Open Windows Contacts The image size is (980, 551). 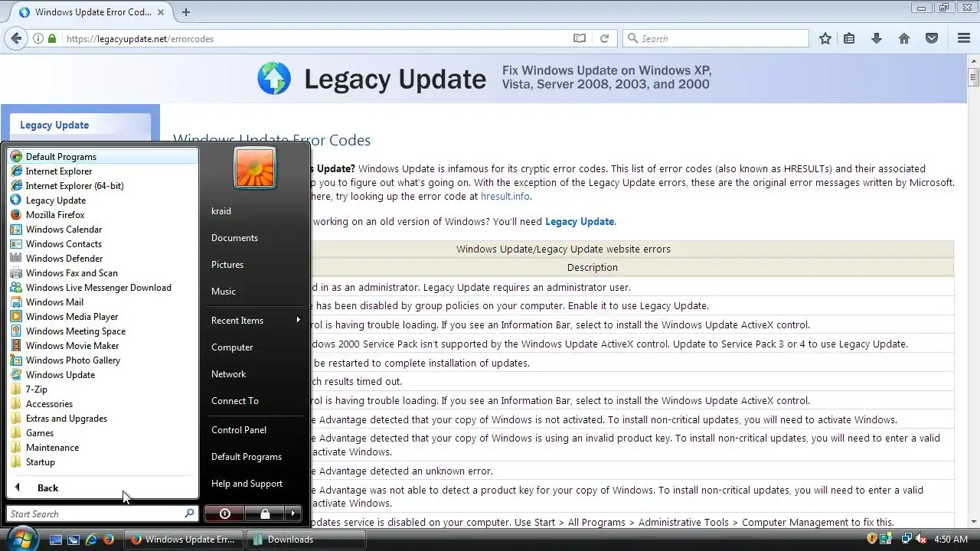point(103,243)
